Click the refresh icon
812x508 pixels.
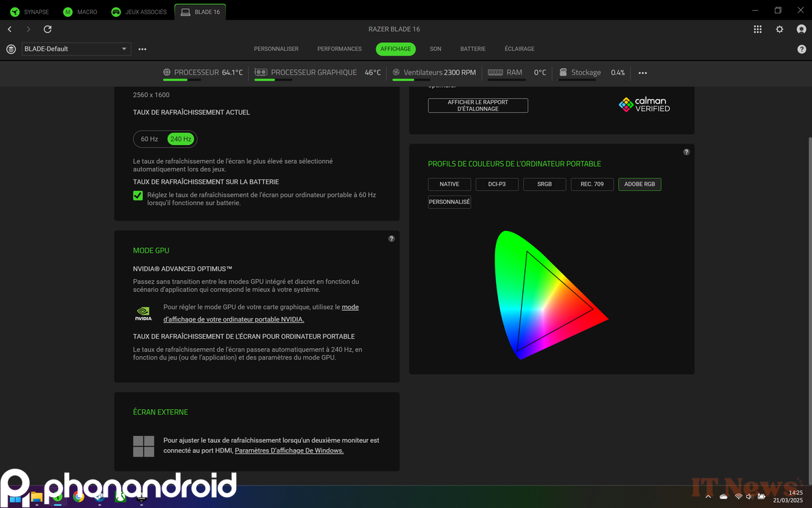47,29
